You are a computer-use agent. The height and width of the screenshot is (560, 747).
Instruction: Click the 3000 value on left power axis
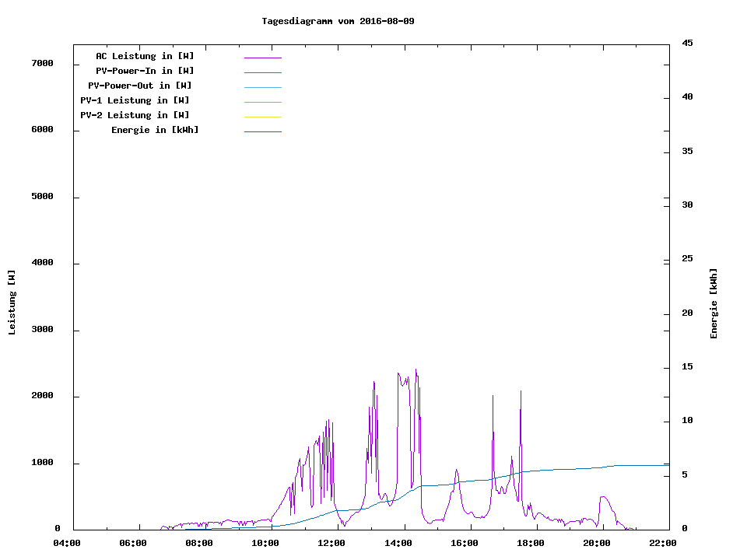(x=43, y=330)
